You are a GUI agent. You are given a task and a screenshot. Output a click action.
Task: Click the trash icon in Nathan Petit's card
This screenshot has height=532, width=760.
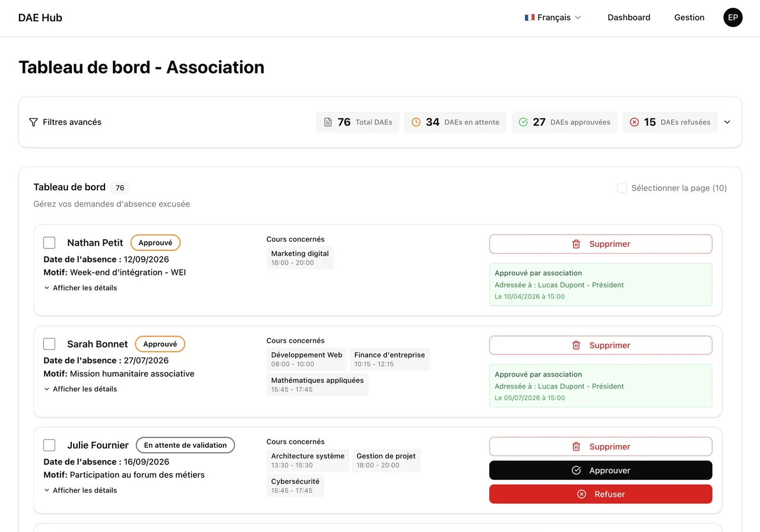pyautogui.click(x=576, y=244)
